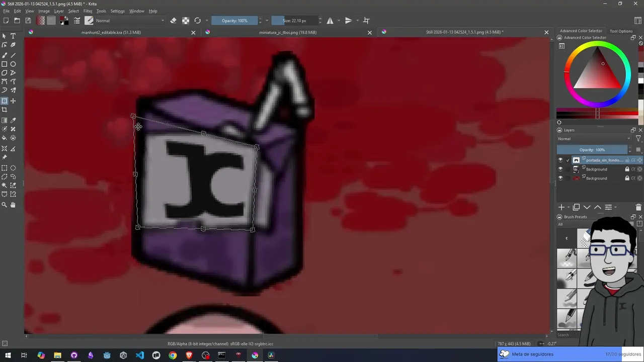Pick the Color Sampler eyedropper tool
This screenshot has width=644, height=362.
(x=13, y=120)
